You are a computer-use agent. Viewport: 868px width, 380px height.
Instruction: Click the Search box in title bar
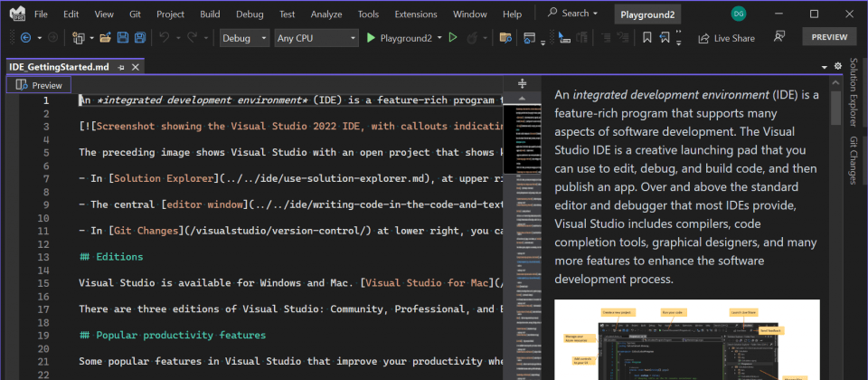click(572, 14)
